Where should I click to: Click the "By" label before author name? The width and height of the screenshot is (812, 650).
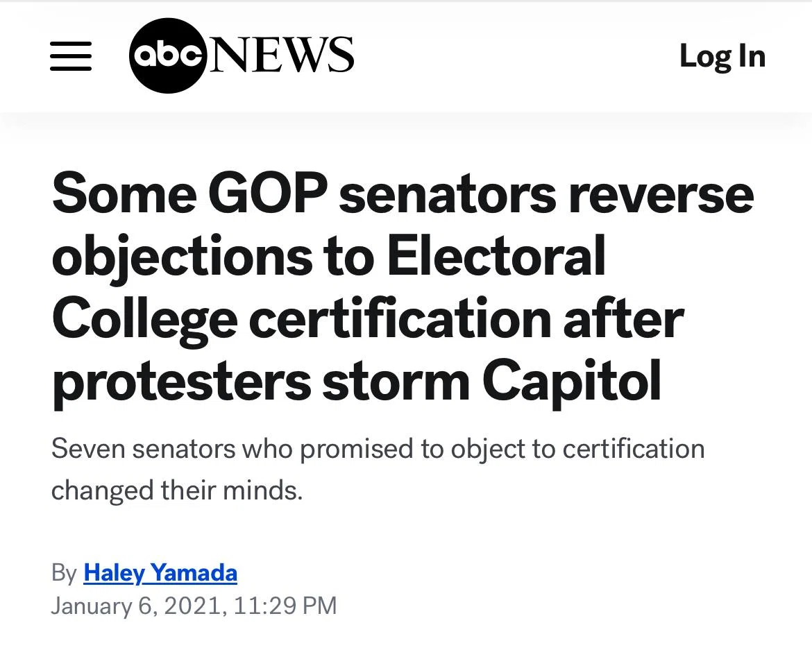[x=65, y=573]
